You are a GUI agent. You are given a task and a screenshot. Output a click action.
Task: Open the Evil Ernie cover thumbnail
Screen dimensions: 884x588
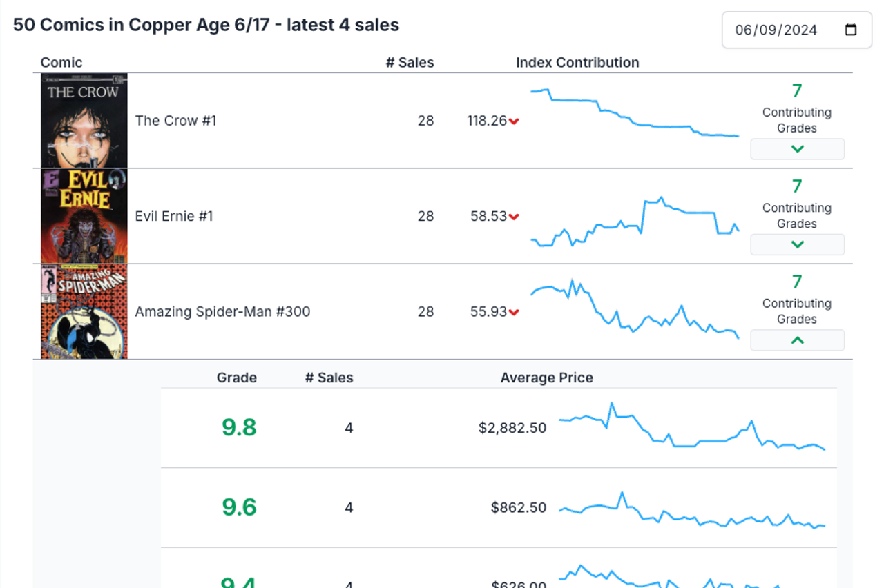(x=84, y=216)
